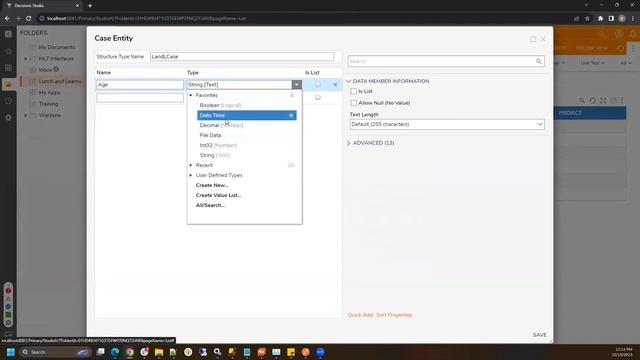Reload the page in browser toolbar
The width and height of the screenshot is (640, 360).
(x=29, y=18)
